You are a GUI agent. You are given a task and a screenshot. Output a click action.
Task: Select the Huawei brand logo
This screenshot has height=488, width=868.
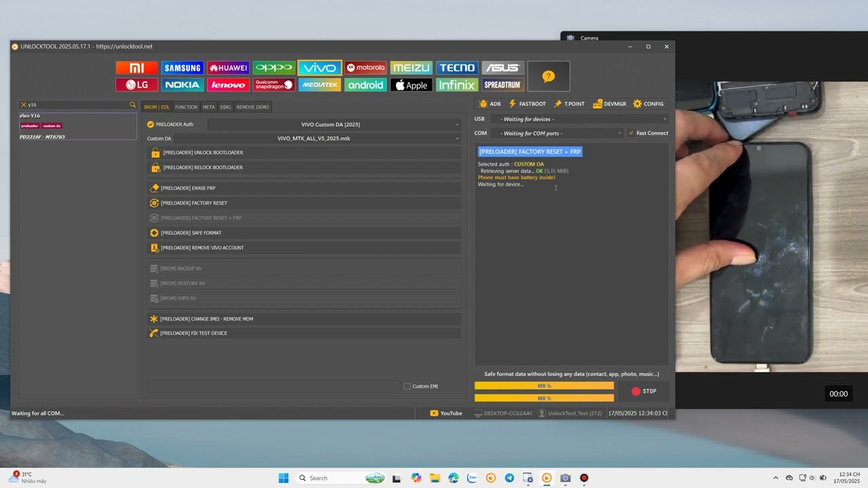(x=228, y=68)
